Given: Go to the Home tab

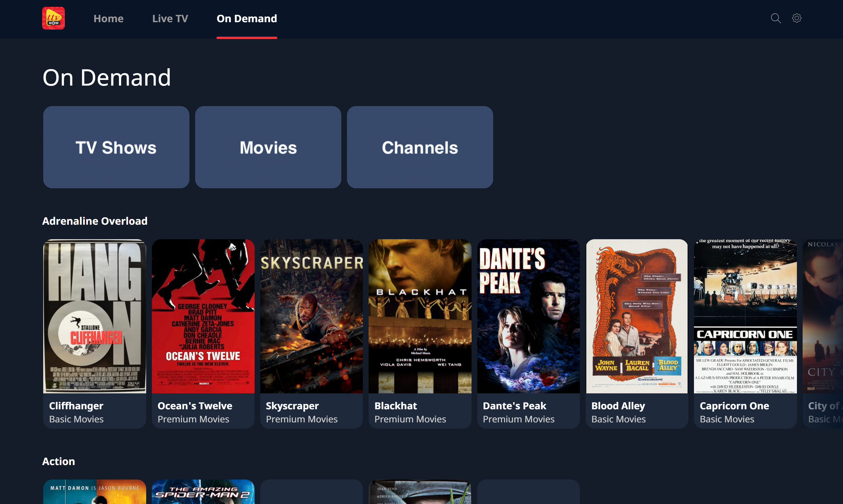Looking at the screenshot, I should 108,18.
